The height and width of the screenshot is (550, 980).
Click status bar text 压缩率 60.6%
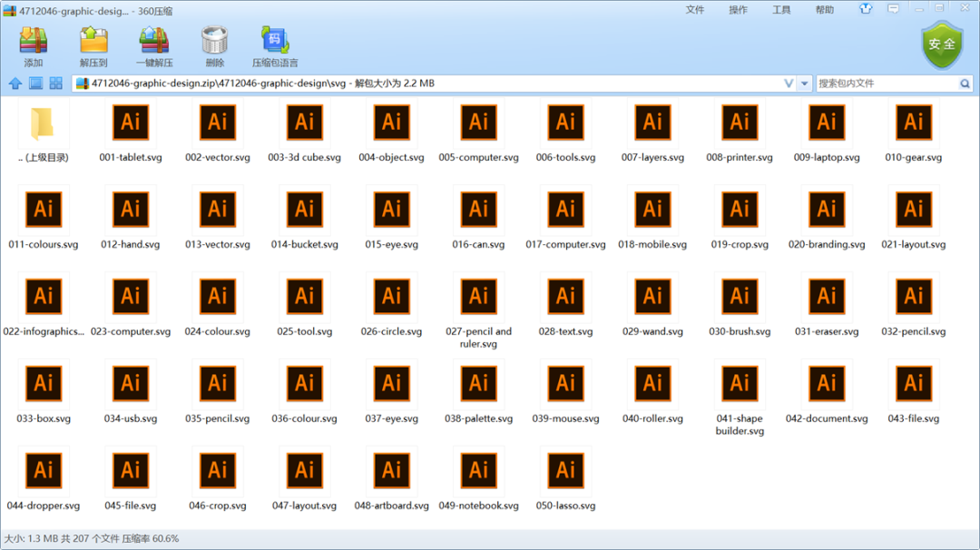click(150, 538)
